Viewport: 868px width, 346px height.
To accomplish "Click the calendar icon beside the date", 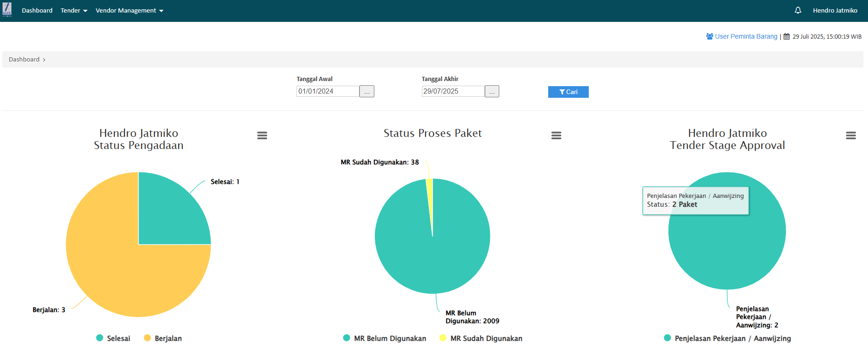I will pyautogui.click(x=786, y=36).
